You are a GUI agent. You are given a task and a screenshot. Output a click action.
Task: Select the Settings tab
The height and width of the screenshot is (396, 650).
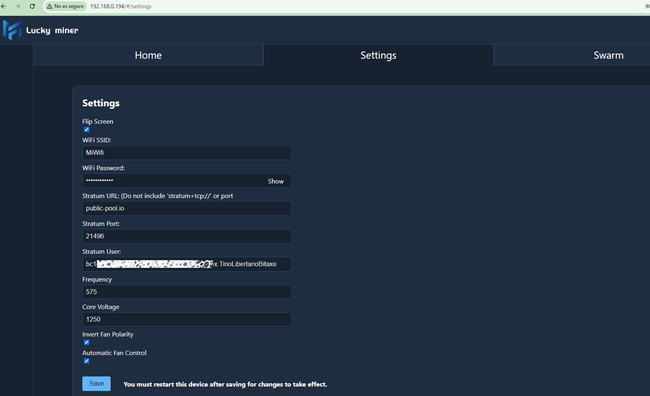point(378,55)
